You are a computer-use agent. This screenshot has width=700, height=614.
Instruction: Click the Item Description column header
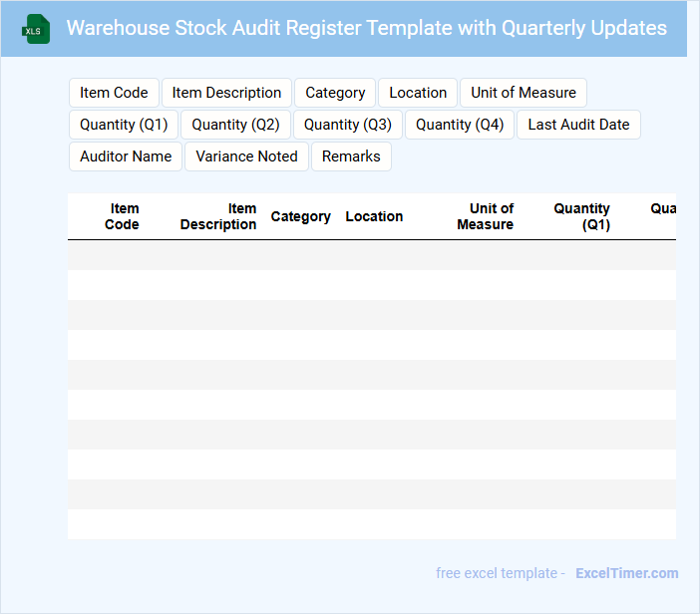click(x=218, y=216)
